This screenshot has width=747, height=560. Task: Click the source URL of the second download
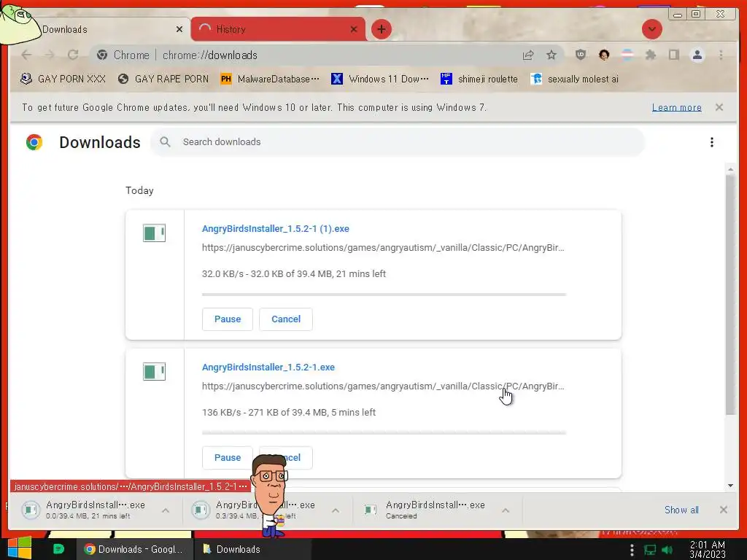pos(383,386)
